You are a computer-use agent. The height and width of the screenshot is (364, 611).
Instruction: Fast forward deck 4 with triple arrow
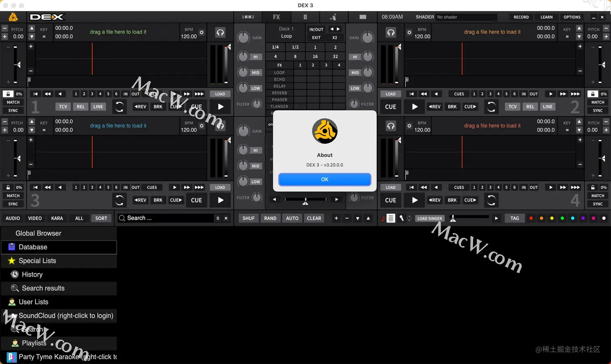(575, 188)
